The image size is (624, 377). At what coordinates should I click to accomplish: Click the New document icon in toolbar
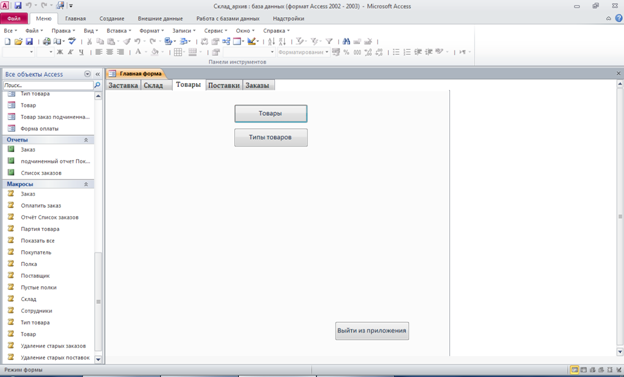[x=7, y=41]
